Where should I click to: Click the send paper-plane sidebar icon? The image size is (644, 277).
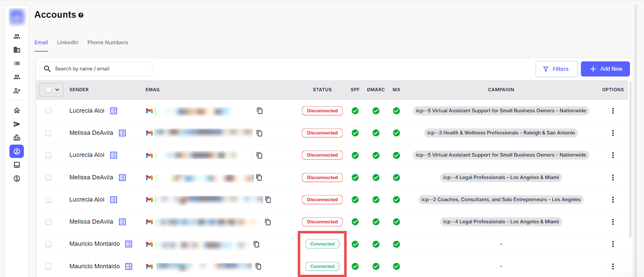coord(17,124)
